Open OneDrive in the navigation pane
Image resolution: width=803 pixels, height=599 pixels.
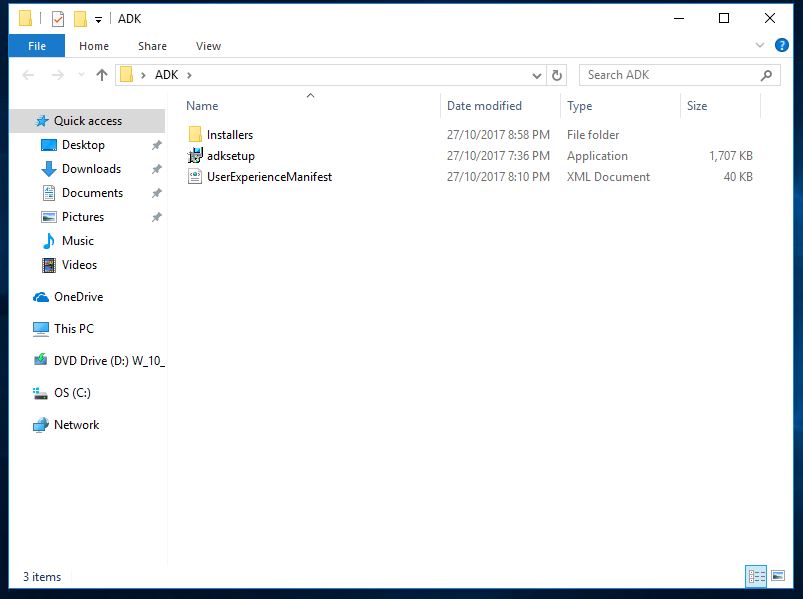[x=78, y=297]
